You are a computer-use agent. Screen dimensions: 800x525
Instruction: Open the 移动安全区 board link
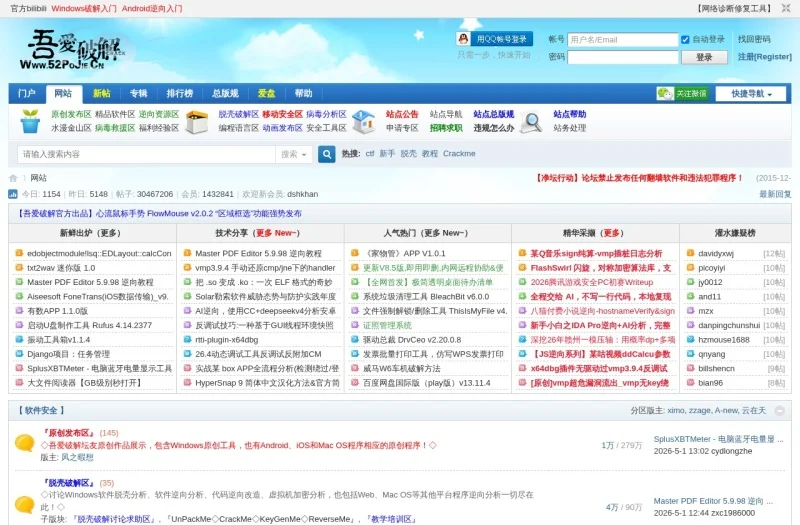coord(283,114)
